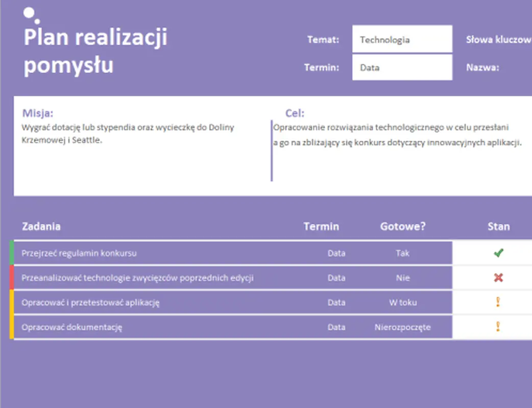The width and height of the screenshot is (532, 408).
Task: Toggle the 'Nie' status for analyzing winners' technologies
Action: pyautogui.click(x=403, y=278)
